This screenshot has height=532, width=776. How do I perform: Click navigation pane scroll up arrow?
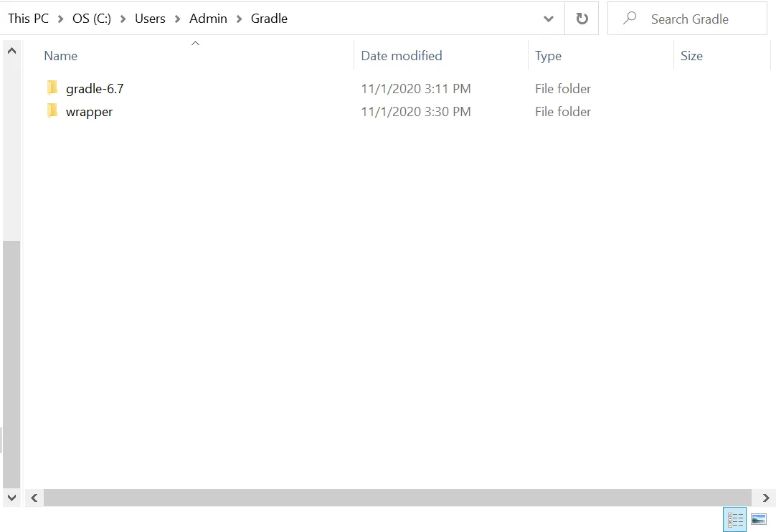click(12, 50)
